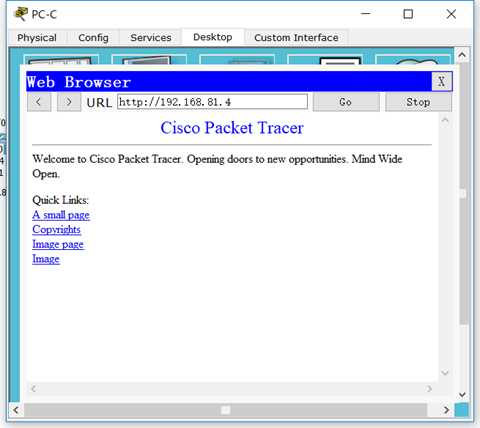Click the web page scroll down arrow
The height and width of the screenshot is (428, 480).
(x=445, y=373)
